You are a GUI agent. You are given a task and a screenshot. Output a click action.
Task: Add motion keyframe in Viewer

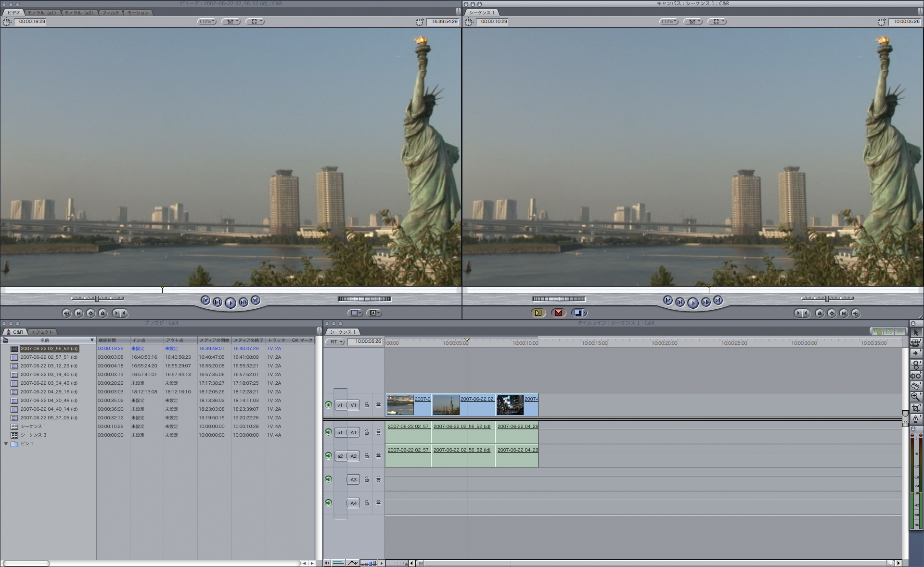[90, 313]
